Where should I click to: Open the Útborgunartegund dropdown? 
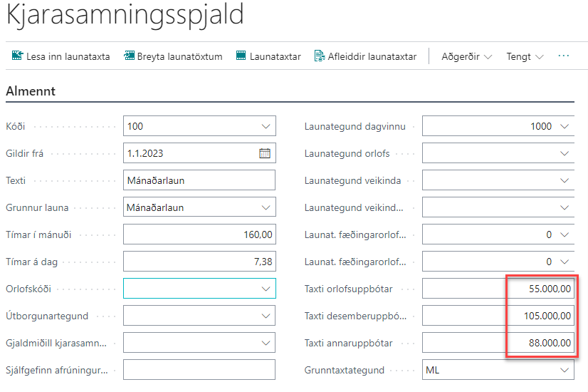(x=266, y=316)
